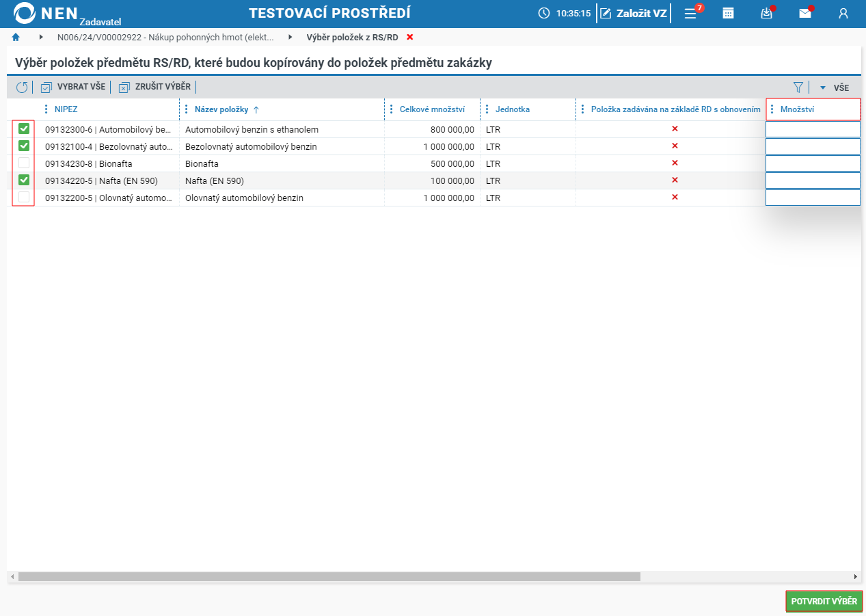Click the scrollbar left arrow
Image resolution: width=866 pixels, height=616 pixels.
pyautogui.click(x=12, y=576)
